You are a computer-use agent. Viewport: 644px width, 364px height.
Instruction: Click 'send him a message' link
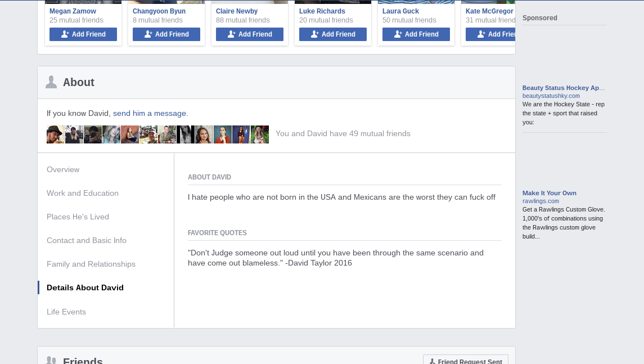click(150, 114)
